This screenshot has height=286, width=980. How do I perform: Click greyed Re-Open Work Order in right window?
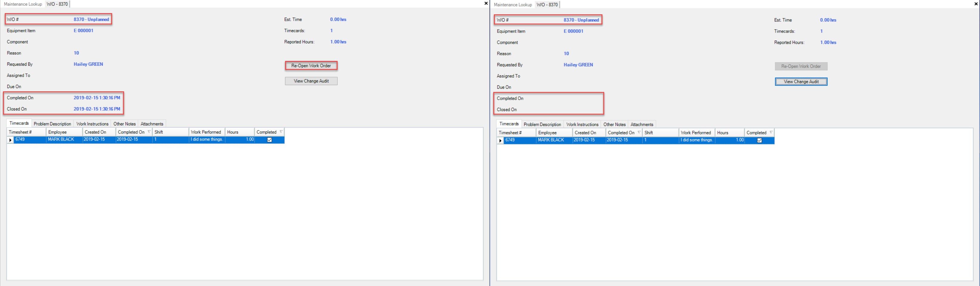(x=801, y=67)
